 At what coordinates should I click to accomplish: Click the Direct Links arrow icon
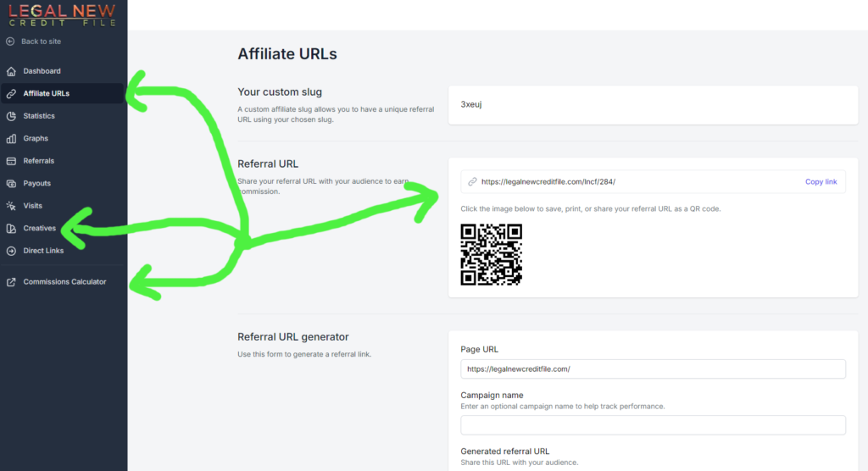(11, 251)
